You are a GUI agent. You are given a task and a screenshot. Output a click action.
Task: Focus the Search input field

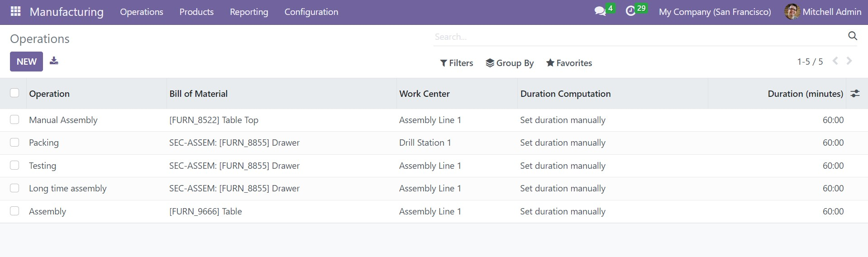(638, 37)
